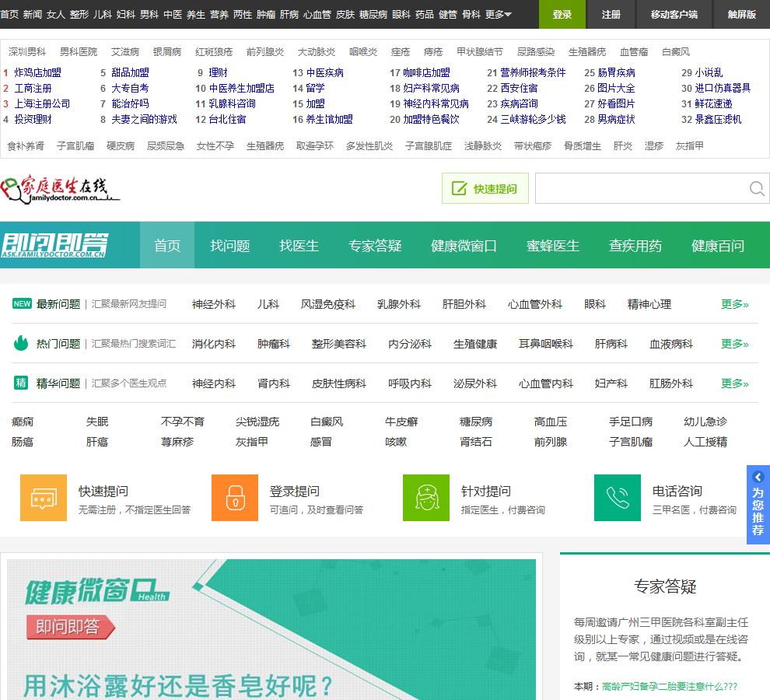Image resolution: width=770 pixels, height=700 pixels.
Task: Click the orange chat bubble quick-ask icon
Action: coord(44,498)
